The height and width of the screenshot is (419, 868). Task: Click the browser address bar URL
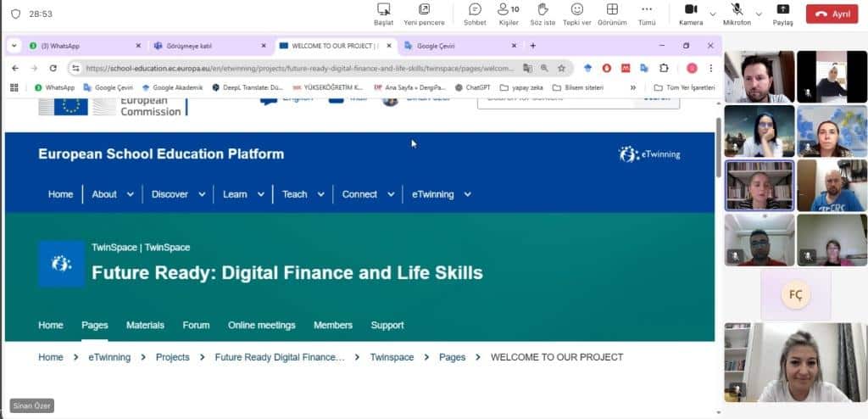[297, 68]
